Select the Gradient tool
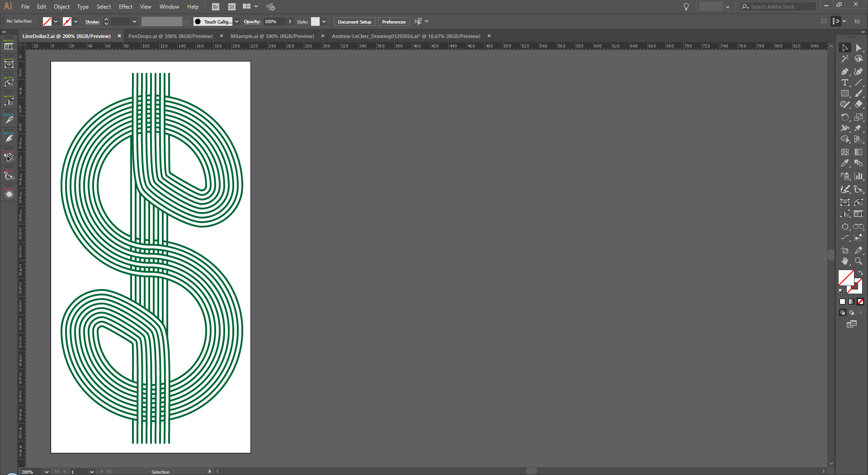 859,152
